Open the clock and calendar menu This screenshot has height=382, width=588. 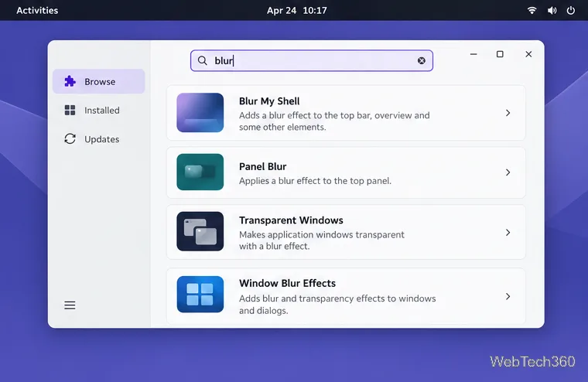(x=296, y=10)
